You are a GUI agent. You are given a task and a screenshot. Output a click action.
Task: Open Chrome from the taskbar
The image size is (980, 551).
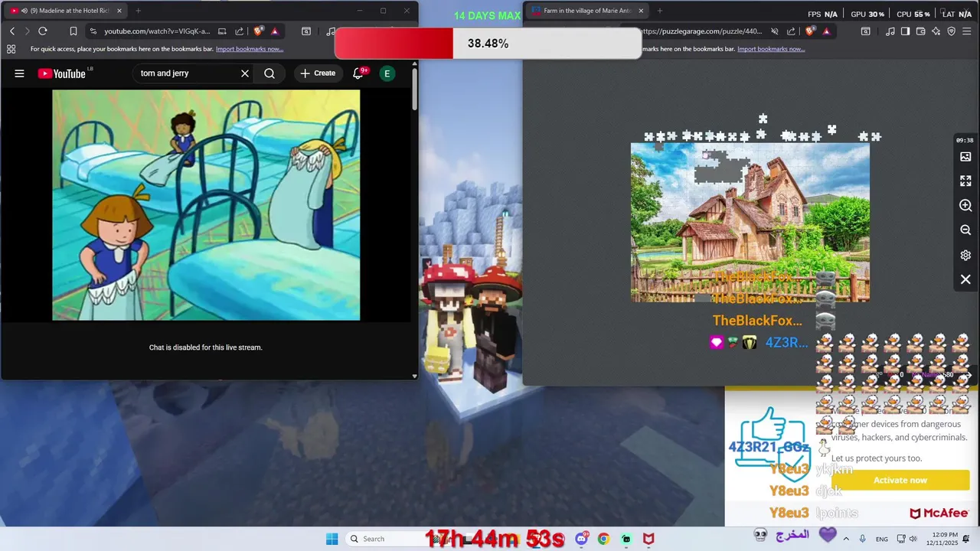pos(603,539)
